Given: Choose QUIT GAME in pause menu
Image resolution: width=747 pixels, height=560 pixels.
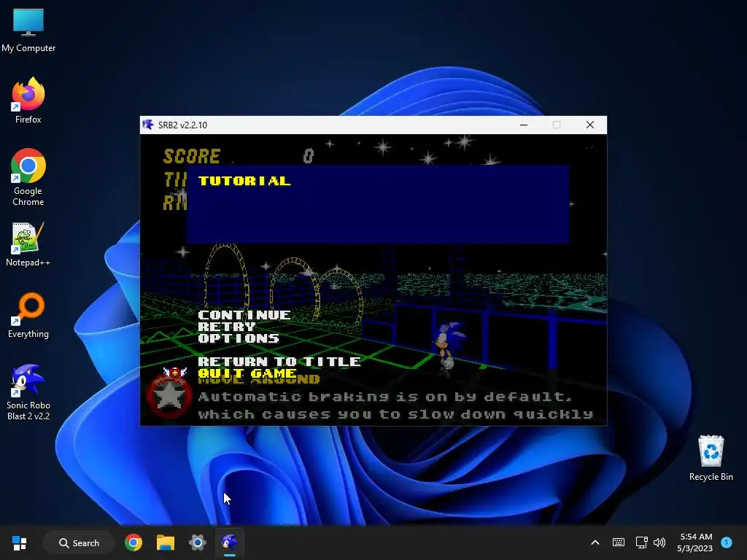Looking at the screenshot, I should [x=247, y=373].
